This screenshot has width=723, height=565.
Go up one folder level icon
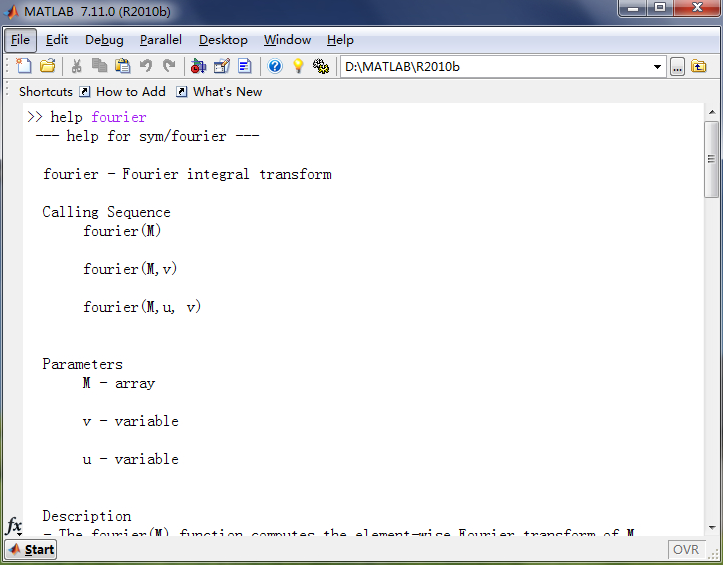click(x=699, y=66)
